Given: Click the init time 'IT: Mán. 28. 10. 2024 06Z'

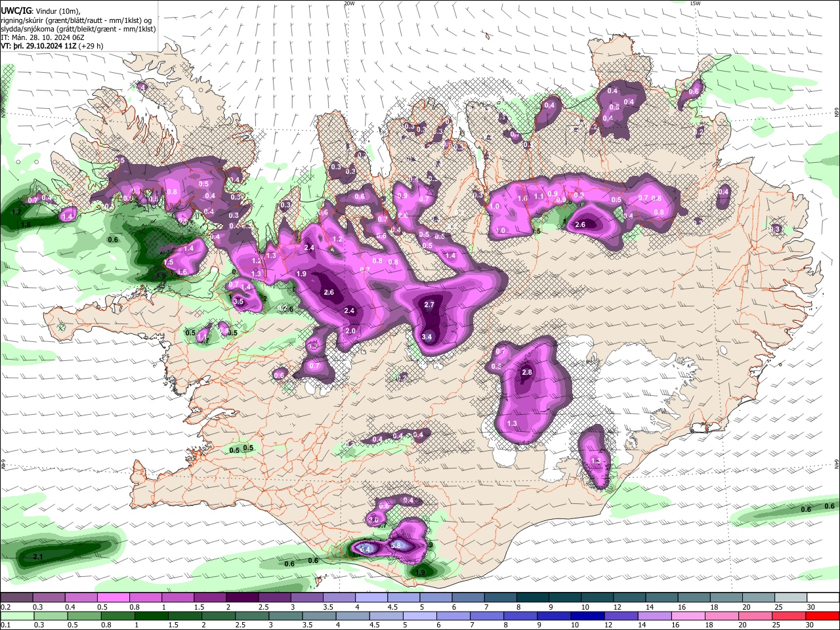Looking at the screenshot, I should coord(42,37).
